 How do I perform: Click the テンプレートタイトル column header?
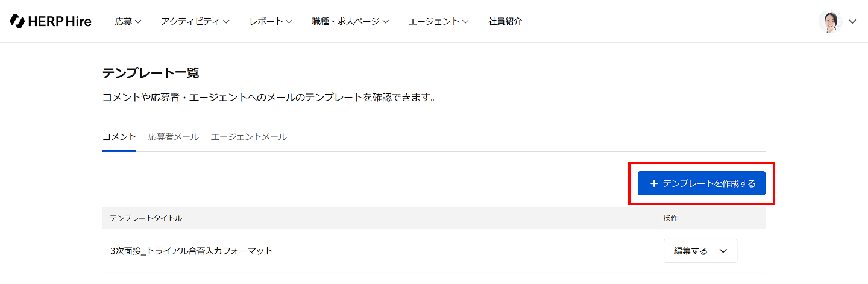pyautogui.click(x=146, y=218)
